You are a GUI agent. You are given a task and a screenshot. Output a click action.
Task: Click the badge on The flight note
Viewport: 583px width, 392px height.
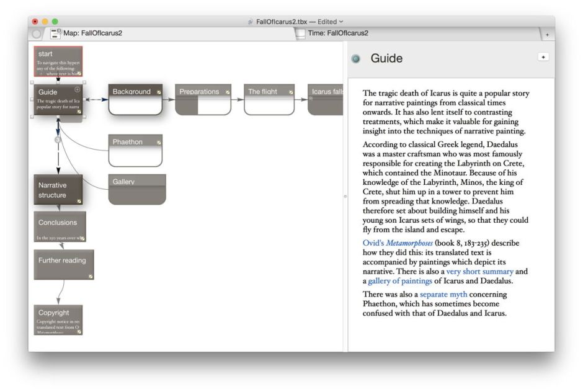(290, 93)
